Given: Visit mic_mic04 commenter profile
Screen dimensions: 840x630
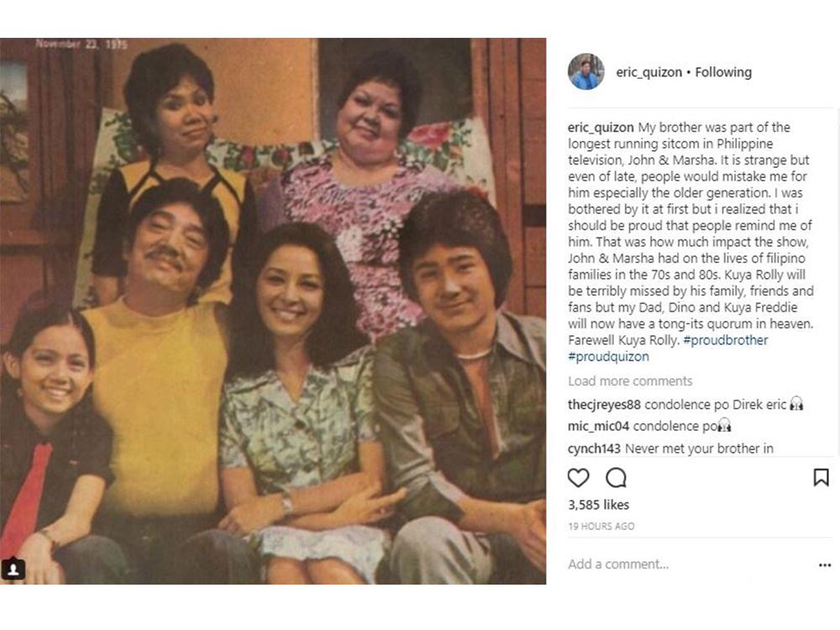Looking at the screenshot, I should coord(598,427).
